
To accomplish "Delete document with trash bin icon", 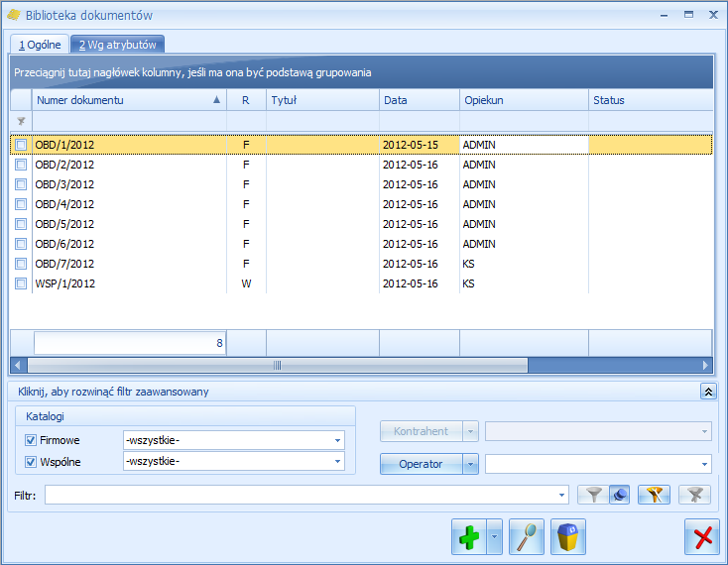I will [x=568, y=536].
